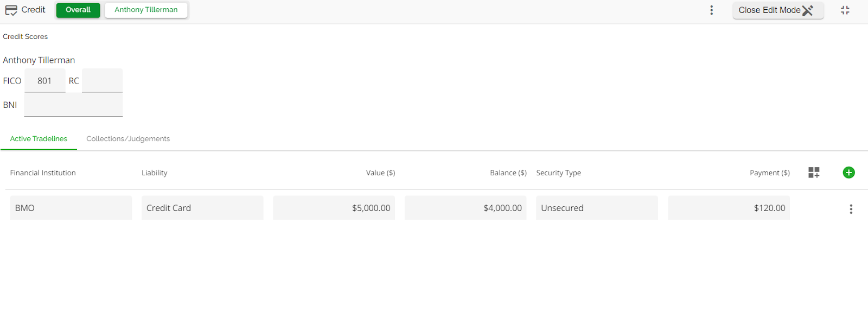Open the Unsecured security type field
The height and width of the screenshot is (331, 868).
(597, 208)
